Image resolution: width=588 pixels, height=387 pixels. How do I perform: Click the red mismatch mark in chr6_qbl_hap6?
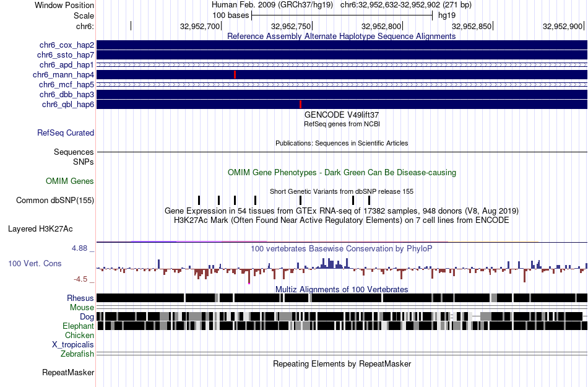(x=300, y=104)
